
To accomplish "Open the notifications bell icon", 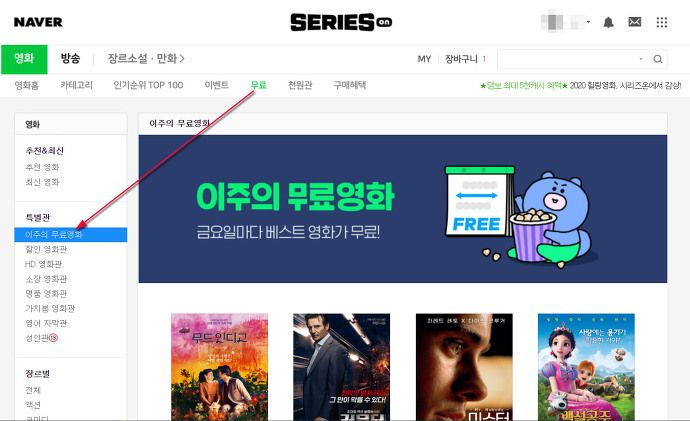I will 608,22.
